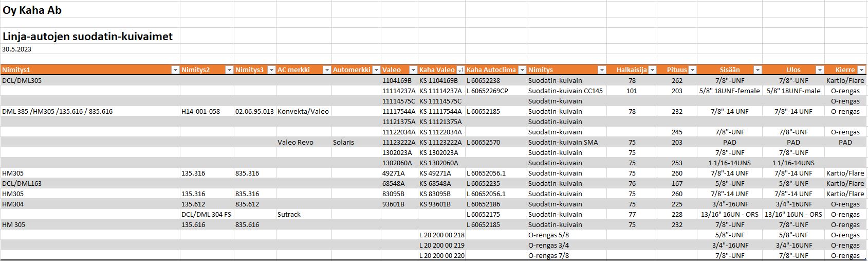The width and height of the screenshot is (868, 261).
Task: Select the L 60652269CP cell
Action: coord(496,91)
